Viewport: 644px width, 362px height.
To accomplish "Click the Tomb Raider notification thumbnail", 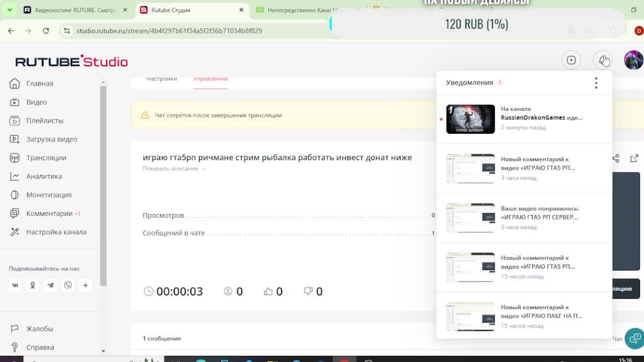I will 470,119.
